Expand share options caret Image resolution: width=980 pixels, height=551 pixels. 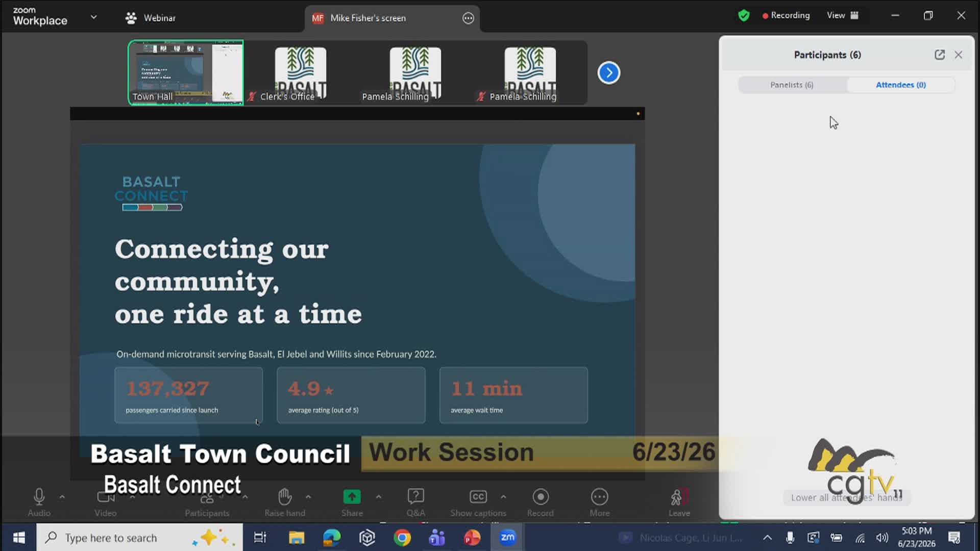pos(378,496)
